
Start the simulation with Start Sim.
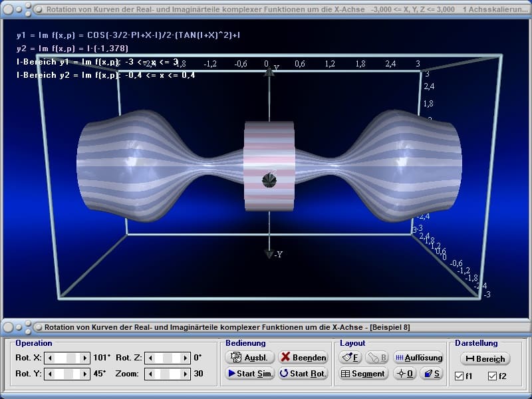click(x=249, y=374)
